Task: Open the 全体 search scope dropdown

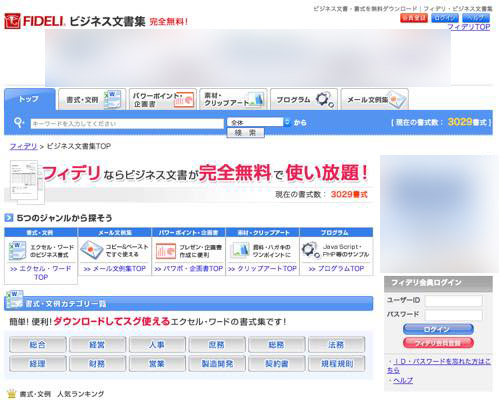Action: click(x=259, y=122)
